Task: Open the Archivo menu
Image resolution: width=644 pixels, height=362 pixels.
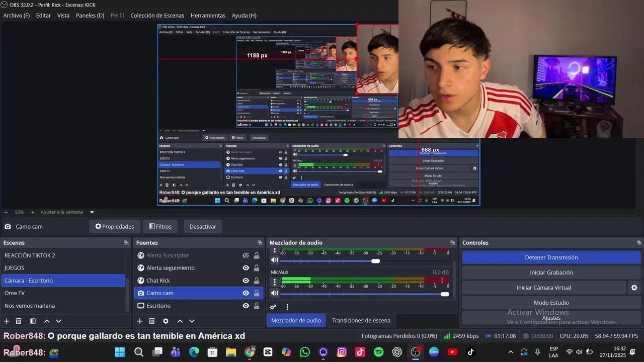Action: [17, 16]
